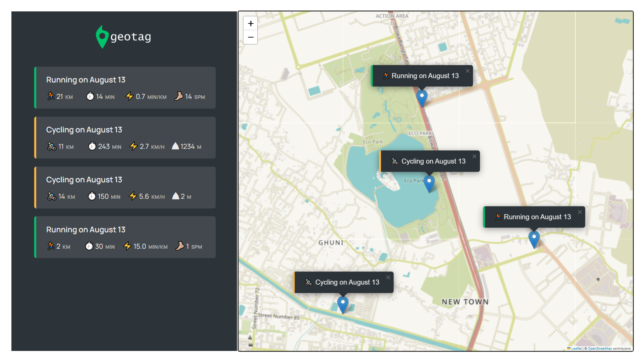Click runner icon in 21 km workout
Viewport: 644px width, 362px height.
51,97
